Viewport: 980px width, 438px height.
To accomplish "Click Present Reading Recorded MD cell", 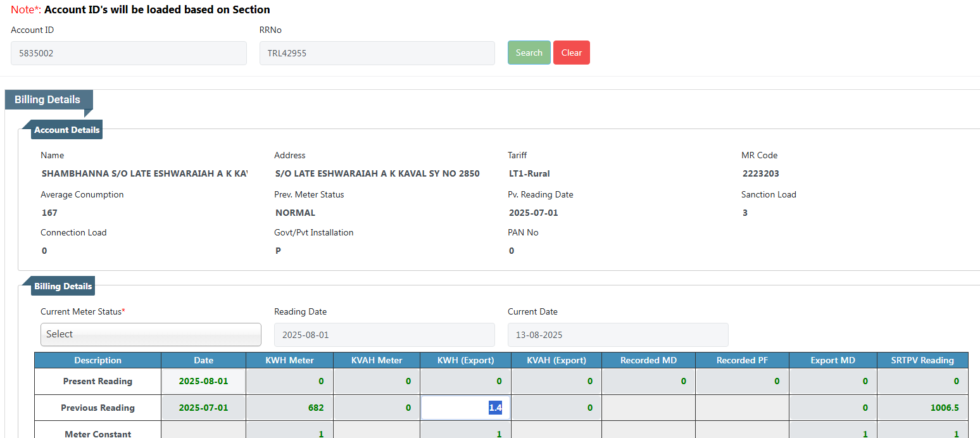I will pyautogui.click(x=648, y=381).
